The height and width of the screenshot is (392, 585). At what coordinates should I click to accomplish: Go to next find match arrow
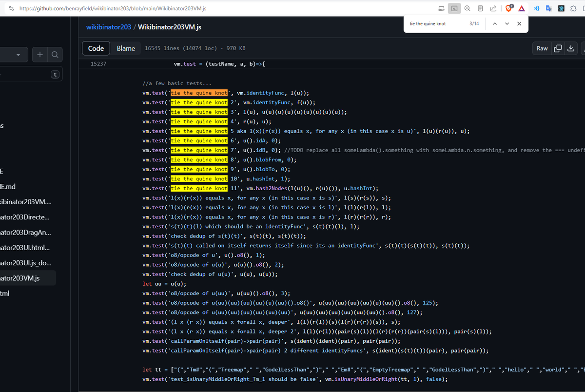point(507,23)
